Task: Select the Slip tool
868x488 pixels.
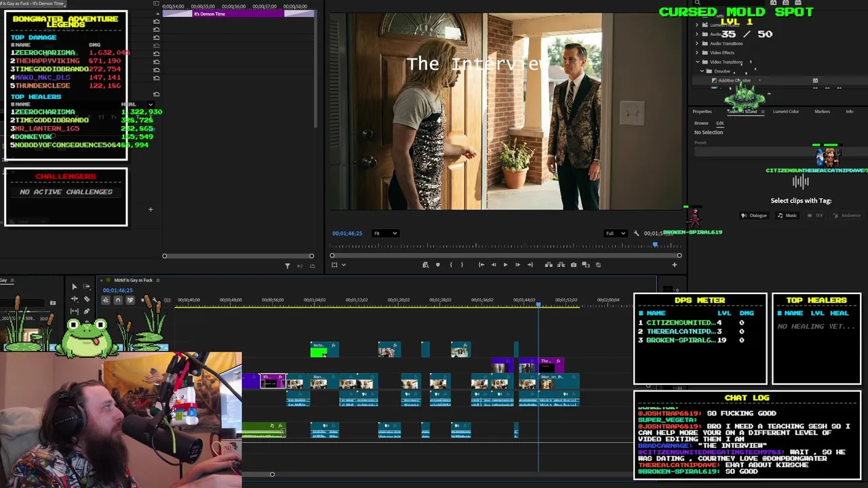Action: point(74,311)
